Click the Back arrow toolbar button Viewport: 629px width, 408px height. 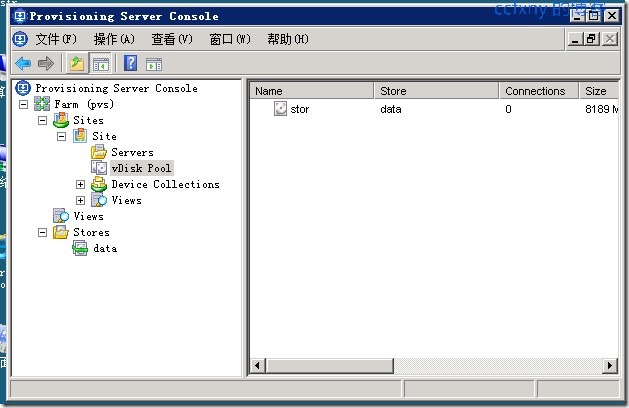pos(23,64)
